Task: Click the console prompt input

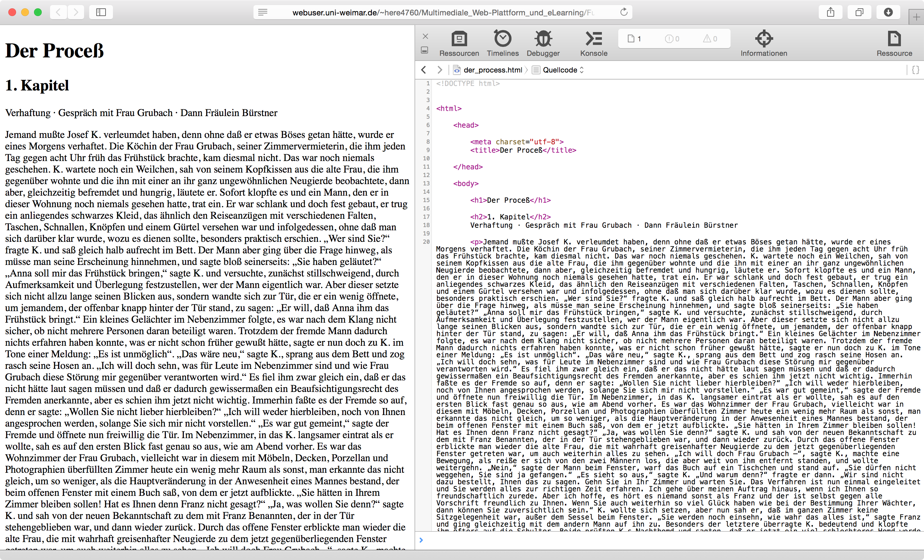Action: click(x=669, y=540)
